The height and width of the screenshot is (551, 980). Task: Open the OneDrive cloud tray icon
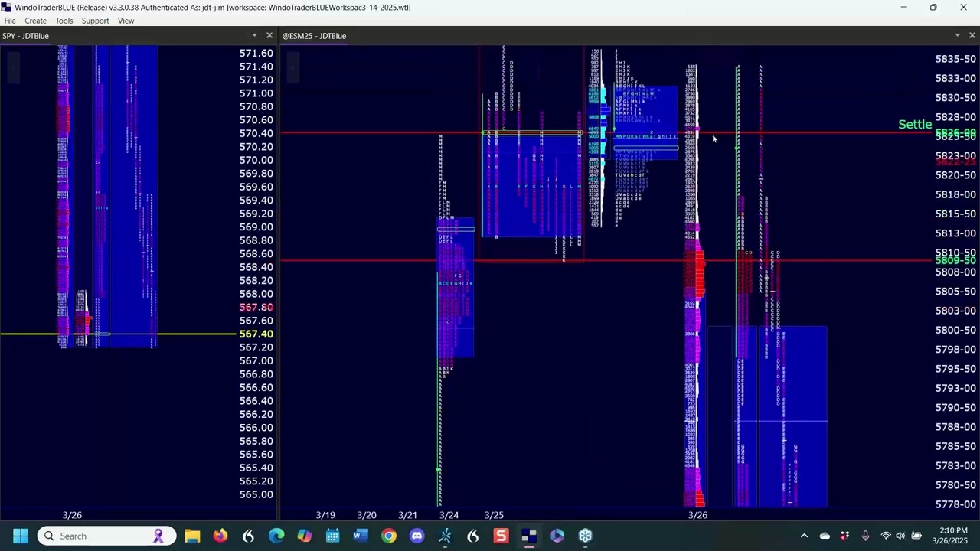[x=825, y=536]
